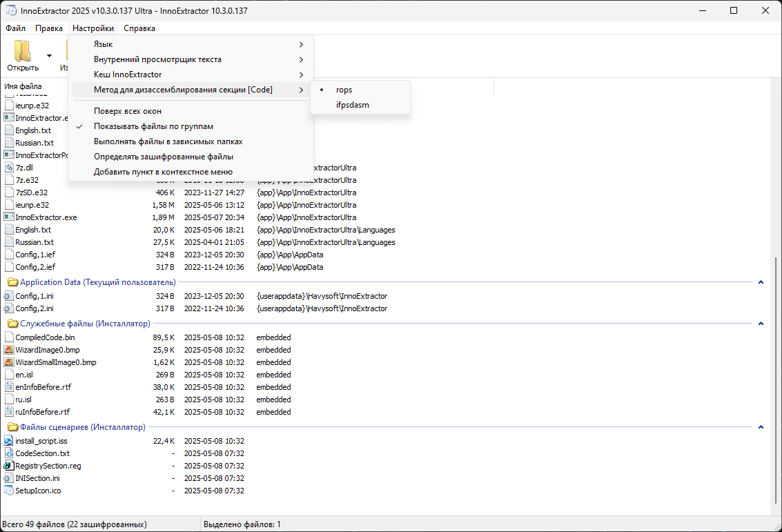Select the English.txt row sized 20,0 K
The image size is (782, 532).
pyautogui.click(x=199, y=230)
